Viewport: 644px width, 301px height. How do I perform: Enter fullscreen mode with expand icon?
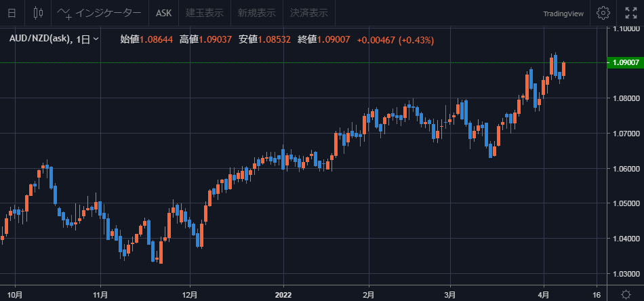click(631, 13)
